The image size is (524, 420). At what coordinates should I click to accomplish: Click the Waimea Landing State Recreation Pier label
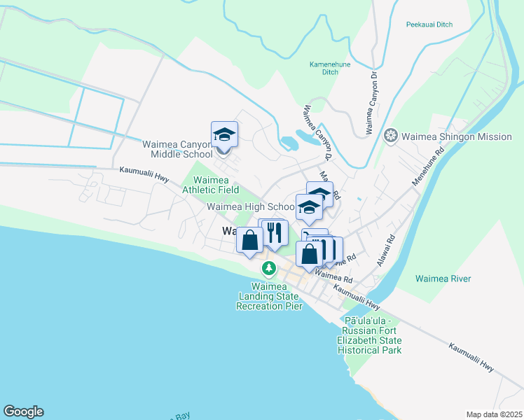(x=269, y=296)
